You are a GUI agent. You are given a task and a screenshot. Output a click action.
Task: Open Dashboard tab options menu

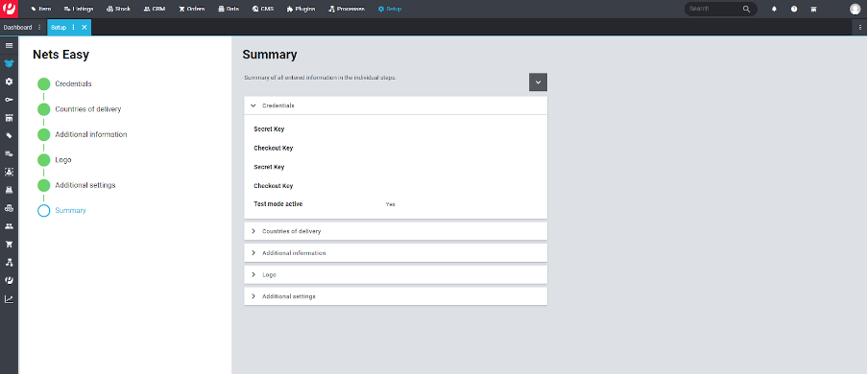click(39, 27)
